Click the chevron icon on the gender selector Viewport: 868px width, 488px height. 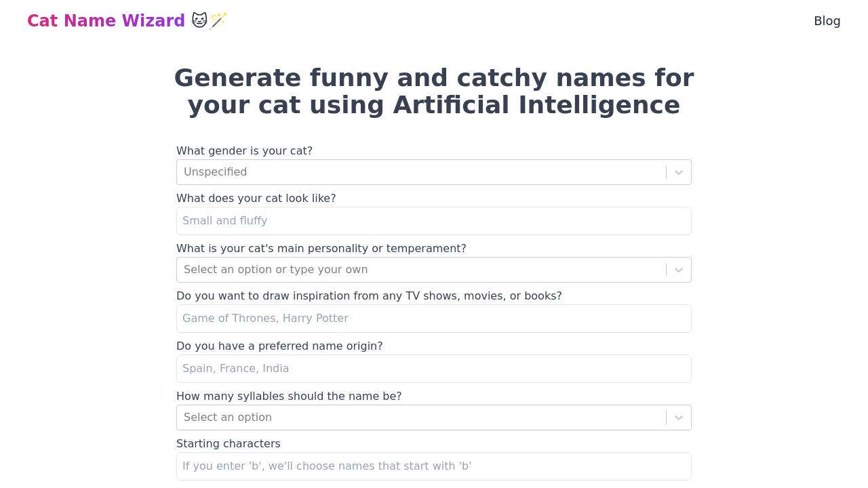(x=677, y=172)
